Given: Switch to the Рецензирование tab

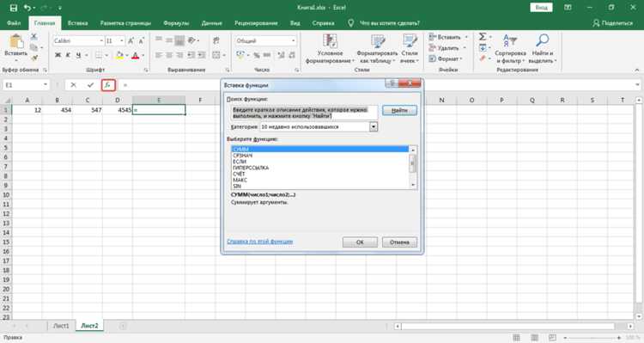Looking at the screenshot, I should point(256,23).
